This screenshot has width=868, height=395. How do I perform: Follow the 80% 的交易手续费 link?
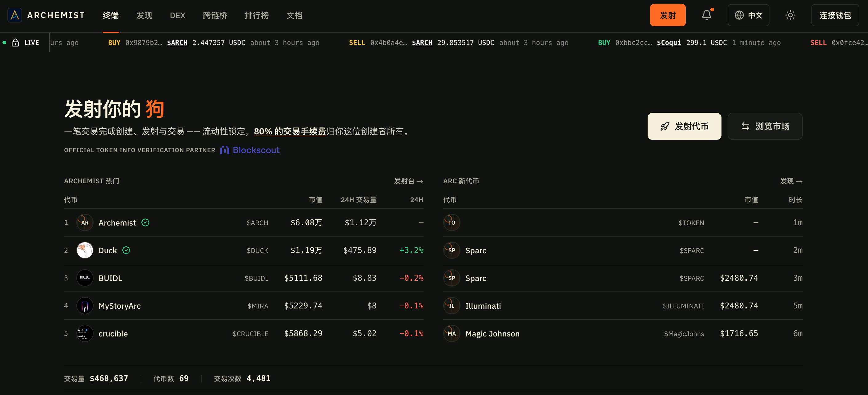[290, 131]
